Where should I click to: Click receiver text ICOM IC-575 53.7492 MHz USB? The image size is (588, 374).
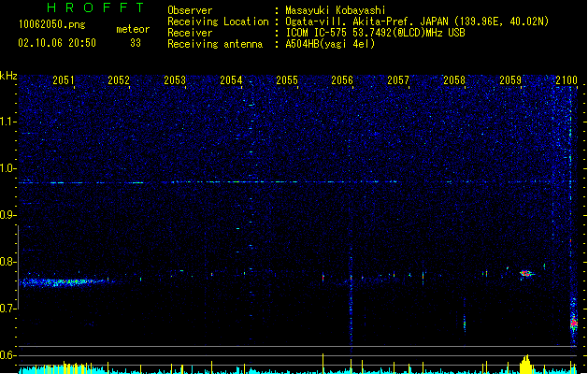pyautogui.click(x=376, y=33)
